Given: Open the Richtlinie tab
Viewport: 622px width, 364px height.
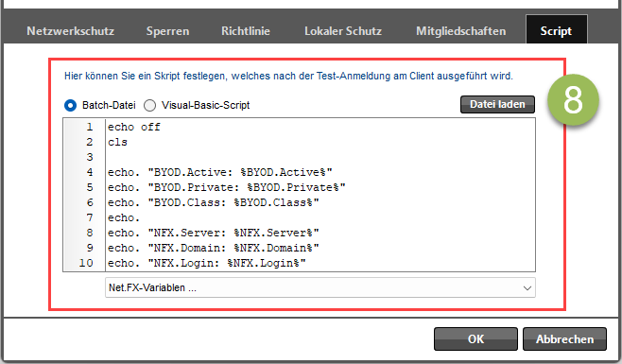Looking at the screenshot, I should pos(246,31).
